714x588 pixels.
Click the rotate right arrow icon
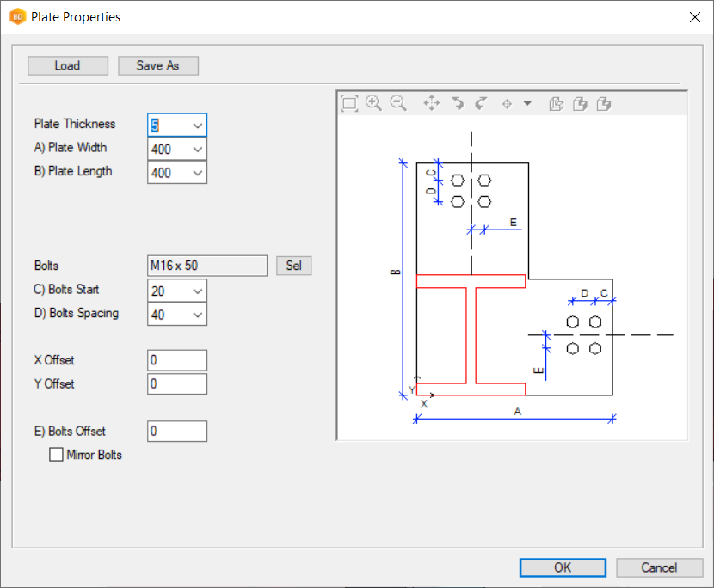[481, 104]
